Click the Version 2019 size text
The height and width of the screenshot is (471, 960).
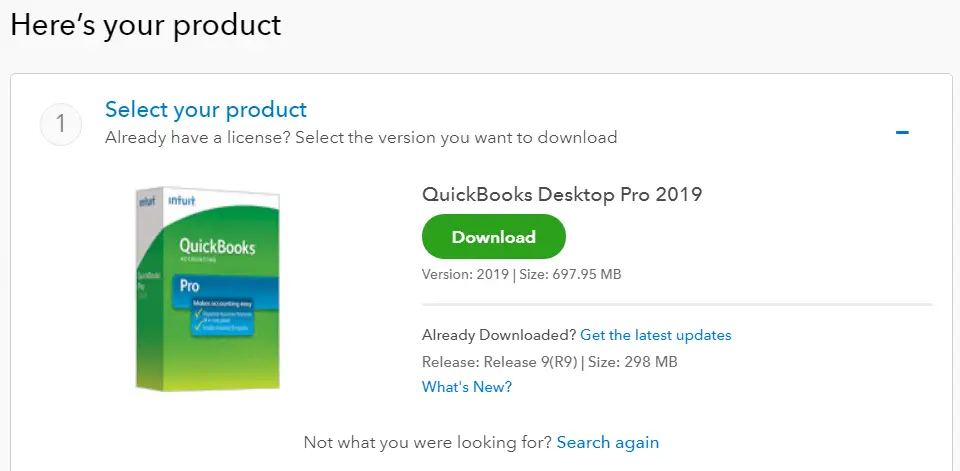click(521, 274)
